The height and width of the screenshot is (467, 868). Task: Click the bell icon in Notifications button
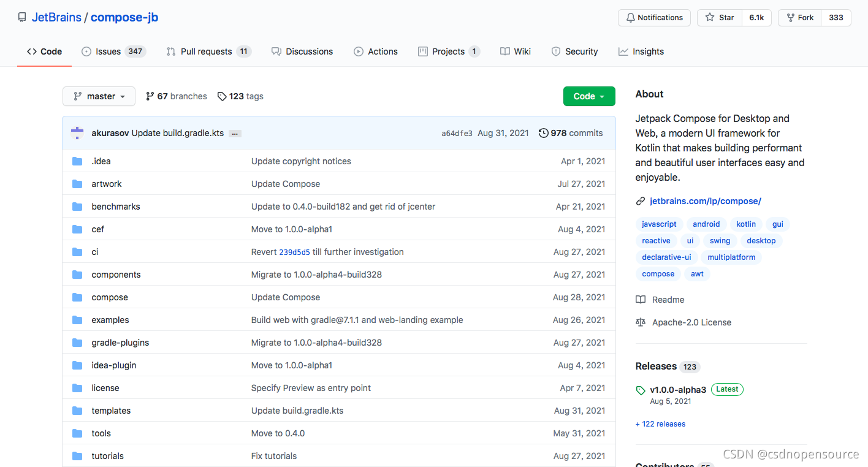[630, 18]
